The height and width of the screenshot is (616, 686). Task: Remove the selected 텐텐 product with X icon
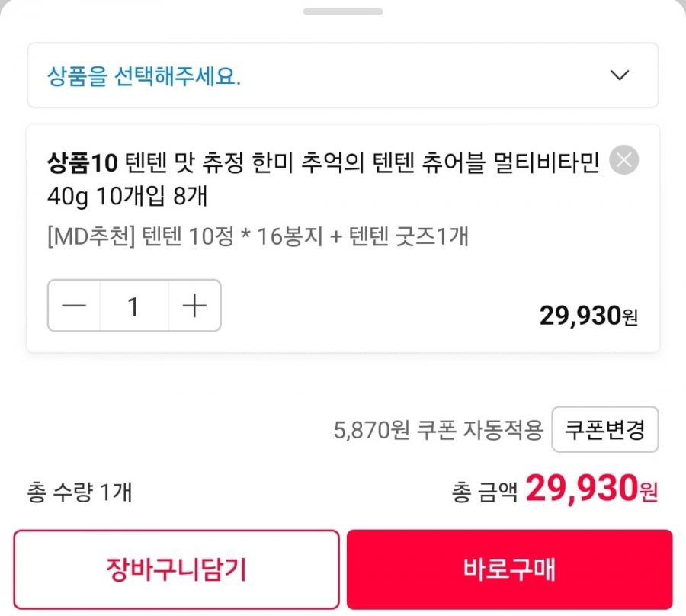coord(624,160)
